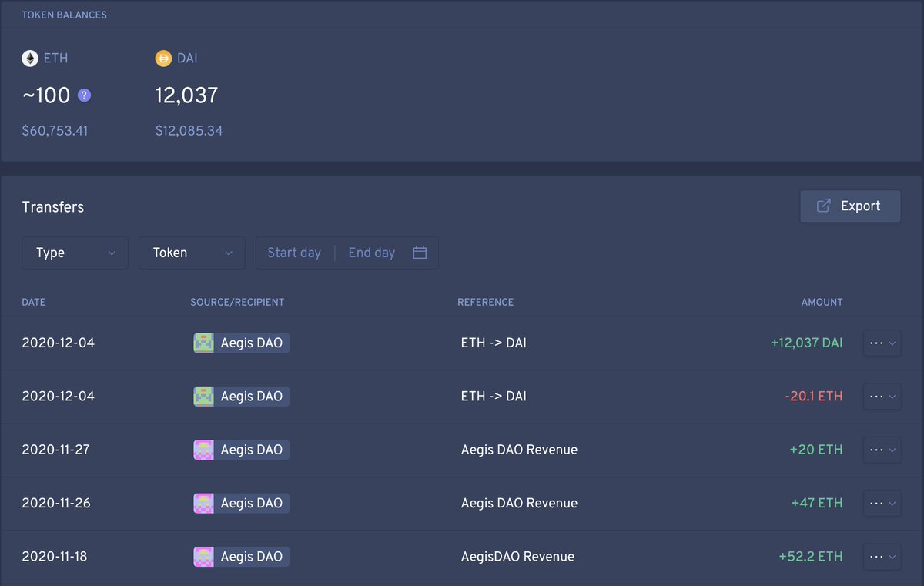The image size is (924, 586).
Task: Click the Start day date field
Action: pos(294,253)
